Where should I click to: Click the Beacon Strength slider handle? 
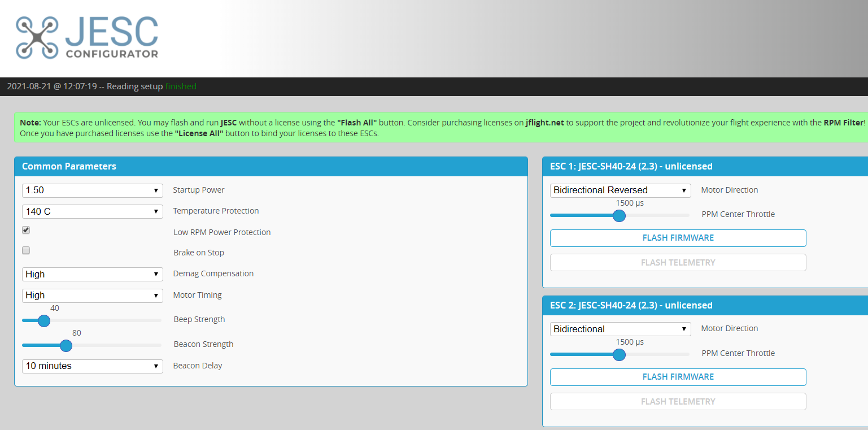[x=66, y=346]
